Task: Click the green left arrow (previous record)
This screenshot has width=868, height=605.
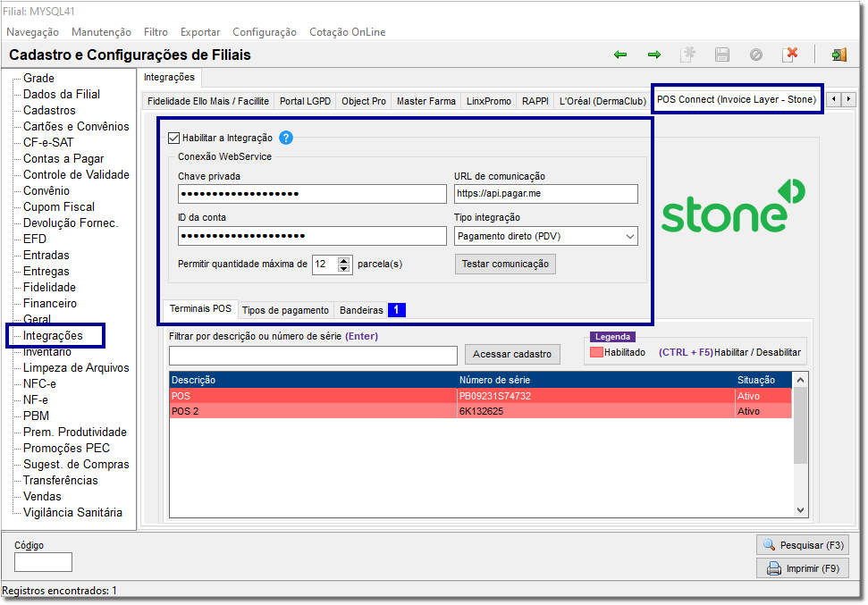Action: (620, 55)
